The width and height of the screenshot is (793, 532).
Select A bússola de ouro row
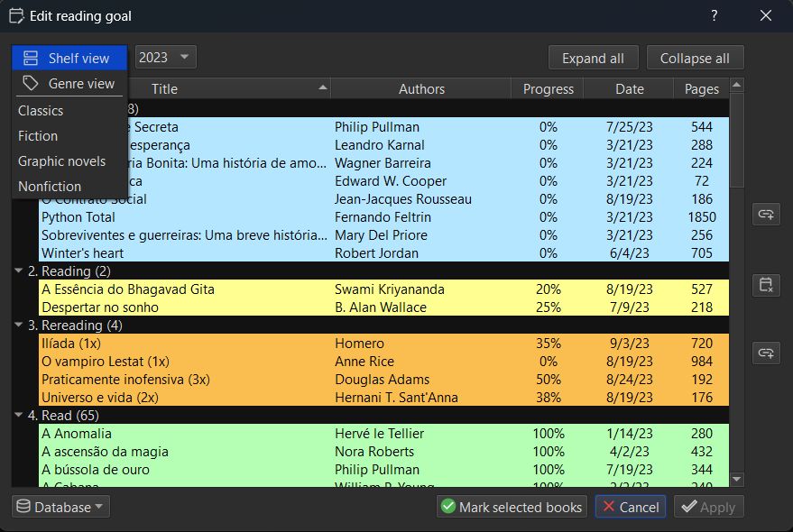tap(383, 470)
